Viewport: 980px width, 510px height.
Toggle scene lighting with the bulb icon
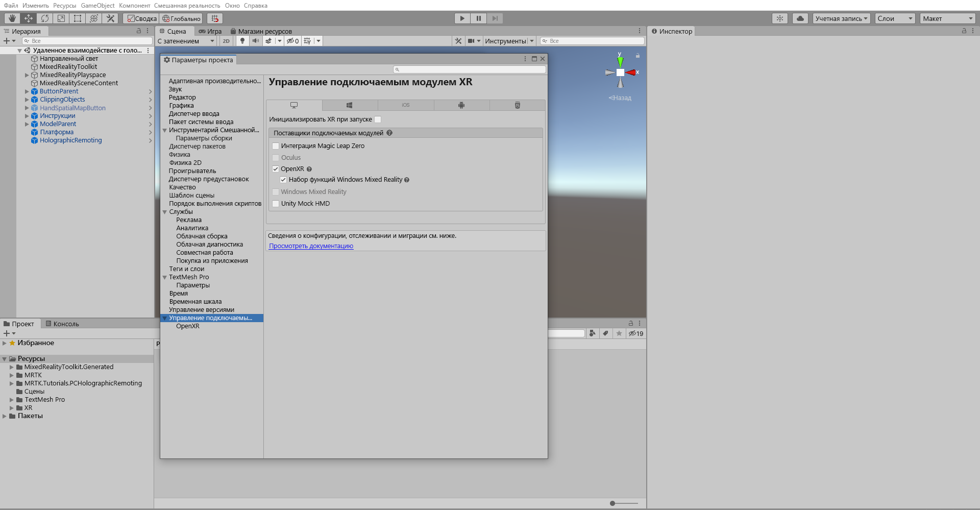click(242, 41)
